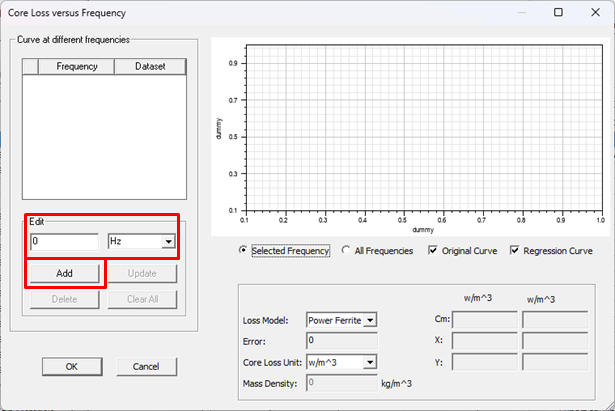Click the first Y coefficient field
Image resolution: width=615 pixels, height=411 pixels.
[x=485, y=362]
